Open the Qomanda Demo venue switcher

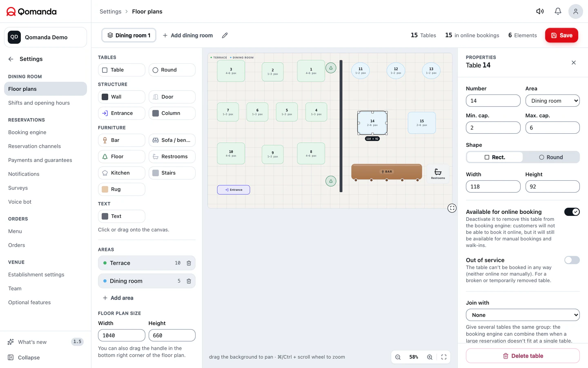45,37
